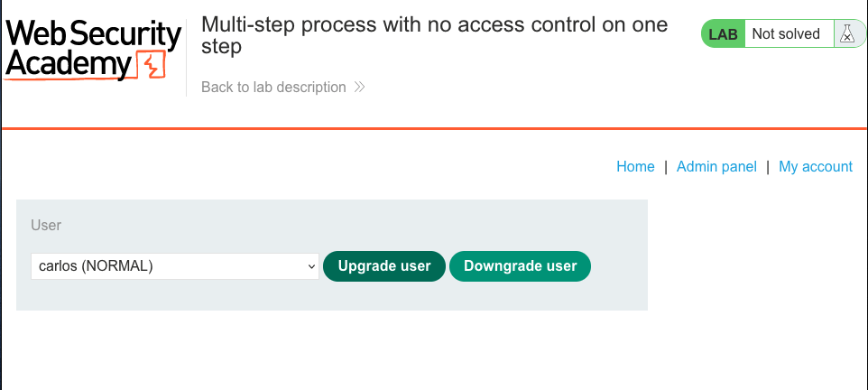Image resolution: width=868 pixels, height=390 pixels.
Task: Click the double chevron after lab description
Action: tap(359, 87)
